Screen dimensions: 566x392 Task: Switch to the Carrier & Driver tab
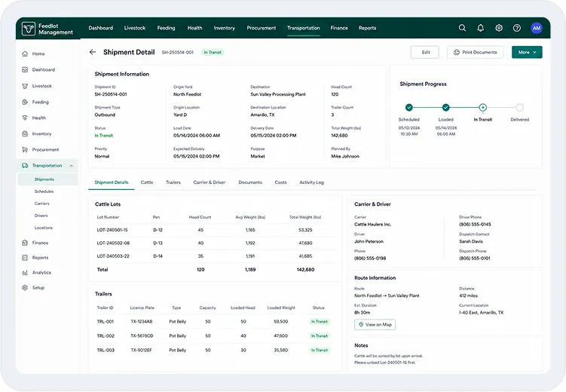tap(210, 182)
